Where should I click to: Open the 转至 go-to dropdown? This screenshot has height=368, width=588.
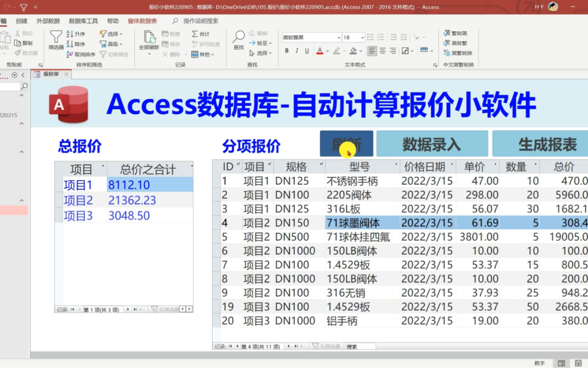260,43
